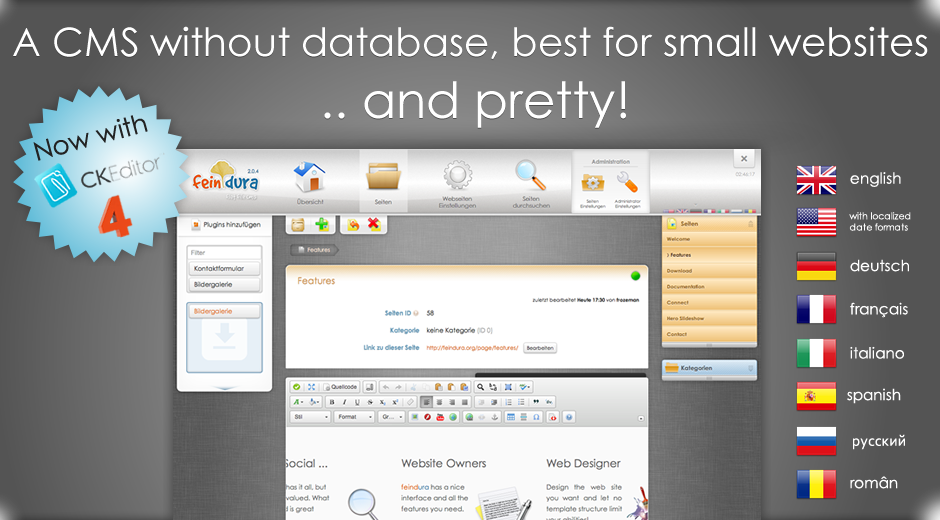
Task: Open the text color dropdown
Action: click(x=298, y=402)
